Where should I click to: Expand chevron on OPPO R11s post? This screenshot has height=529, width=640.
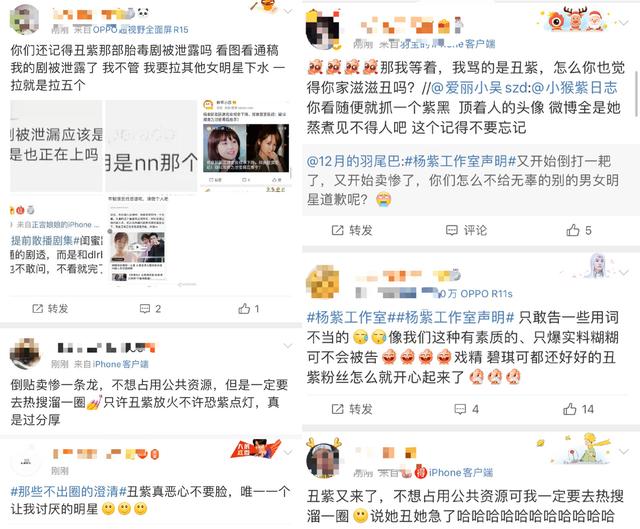click(x=624, y=272)
